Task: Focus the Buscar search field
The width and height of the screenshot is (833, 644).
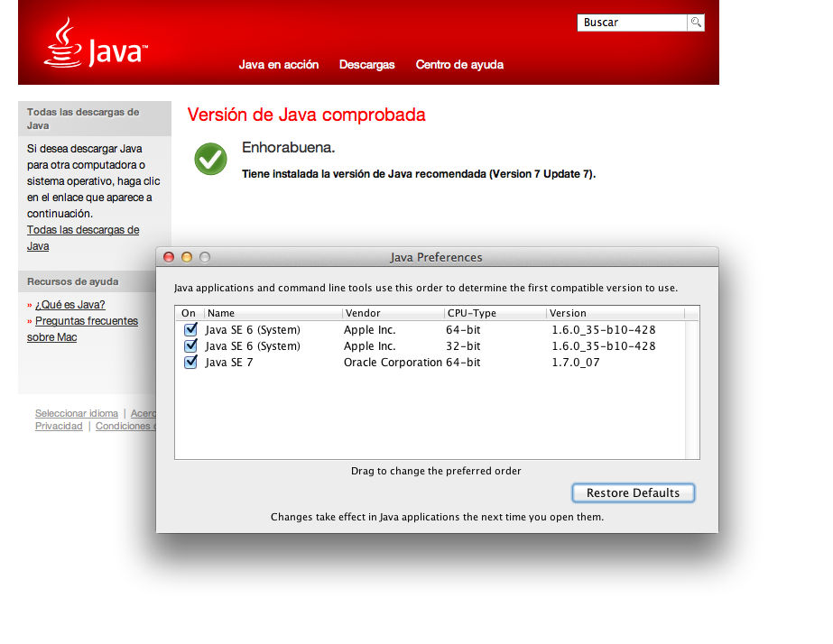Action: point(632,23)
